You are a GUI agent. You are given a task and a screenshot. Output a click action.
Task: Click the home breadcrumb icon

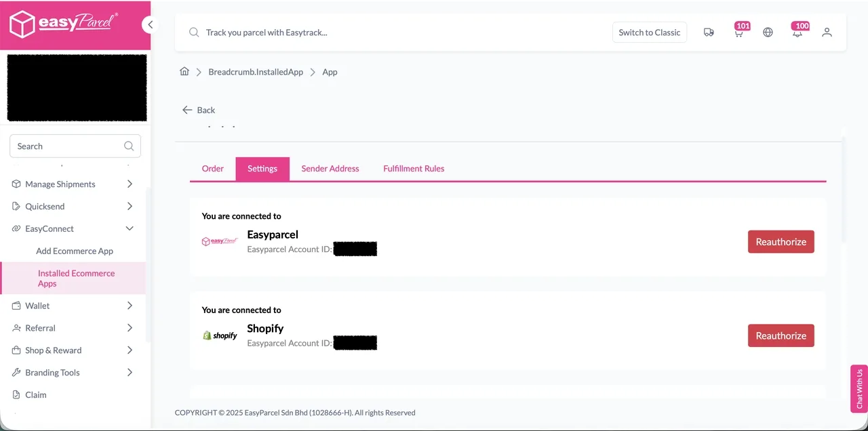point(184,71)
